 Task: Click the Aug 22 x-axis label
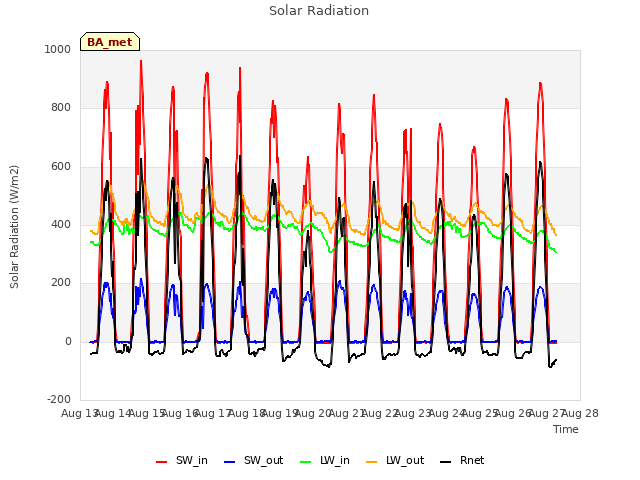coord(380,413)
